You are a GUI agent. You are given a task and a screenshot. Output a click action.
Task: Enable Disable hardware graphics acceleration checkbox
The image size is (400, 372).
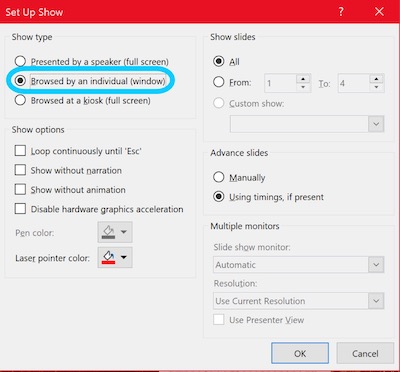(20, 209)
